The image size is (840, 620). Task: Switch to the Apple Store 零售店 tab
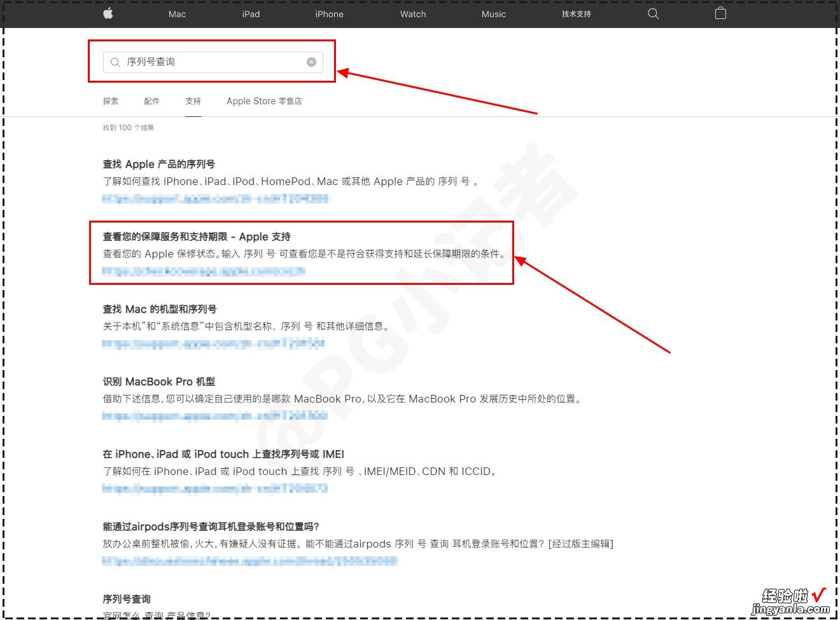coord(264,101)
